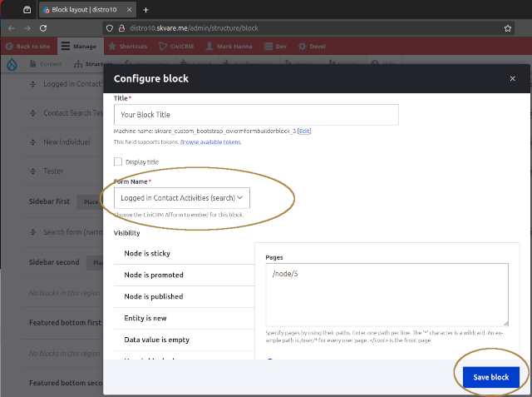Click the drag handle beside Logged in Contact

coord(33,84)
